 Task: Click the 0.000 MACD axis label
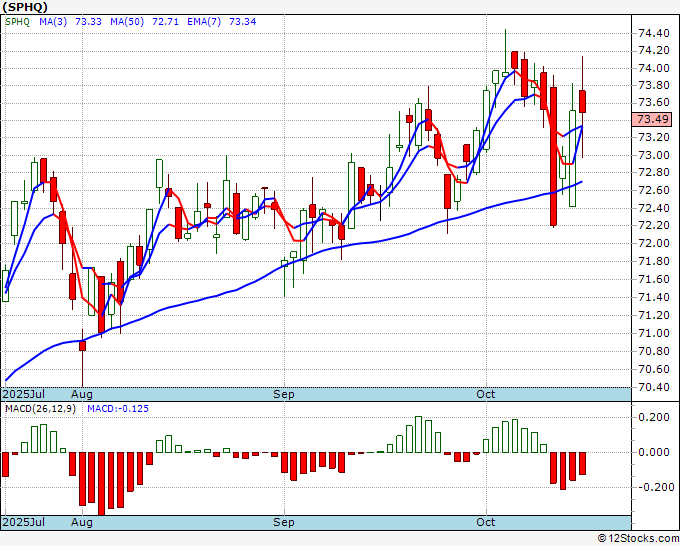(x=654, y=452)
